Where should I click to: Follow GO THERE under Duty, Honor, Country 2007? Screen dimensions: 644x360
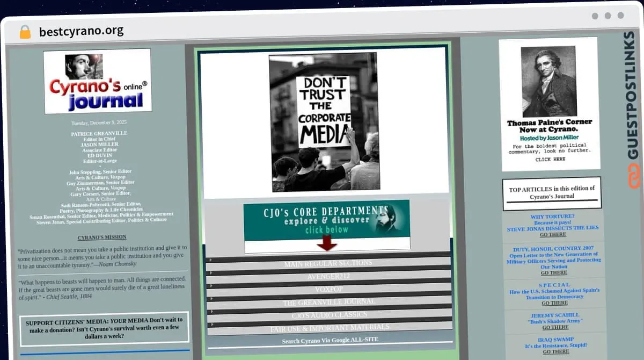[554, 272]
